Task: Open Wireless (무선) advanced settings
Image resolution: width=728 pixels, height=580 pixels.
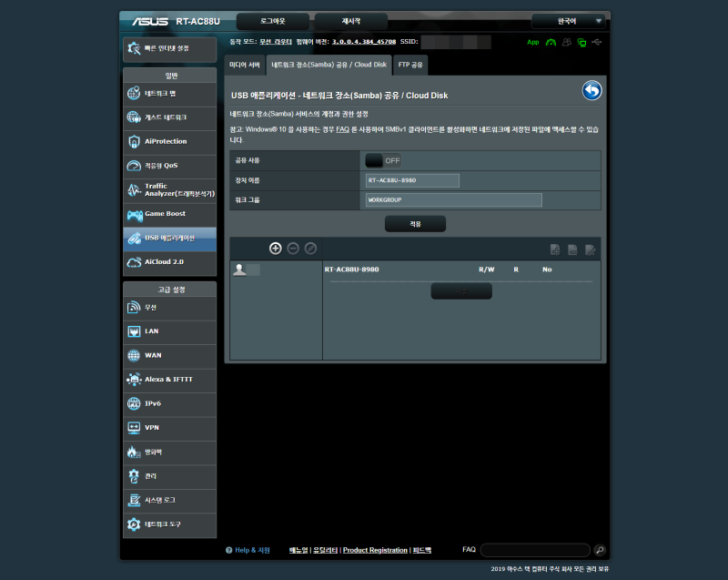Action: pos(170,308)
